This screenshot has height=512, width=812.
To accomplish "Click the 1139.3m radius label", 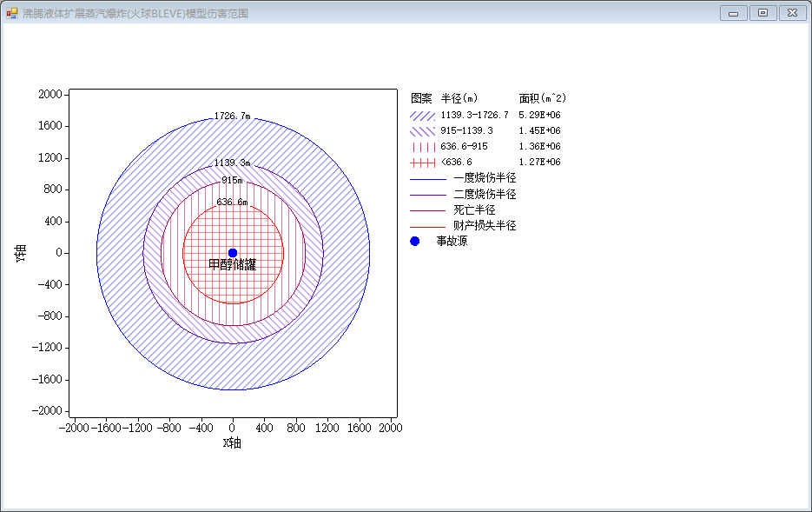I will coord(233,163).
